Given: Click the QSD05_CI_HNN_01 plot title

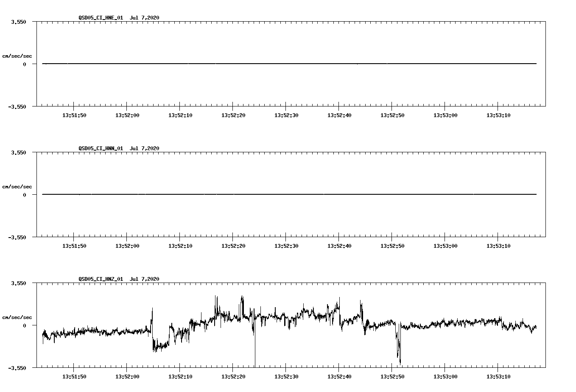Looking at the screenshot, I should click(119, 148).
